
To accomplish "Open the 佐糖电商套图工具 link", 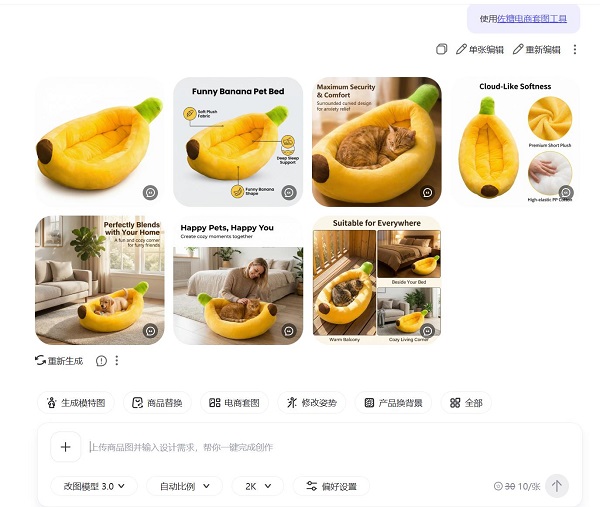I will (x=532, y=19).
